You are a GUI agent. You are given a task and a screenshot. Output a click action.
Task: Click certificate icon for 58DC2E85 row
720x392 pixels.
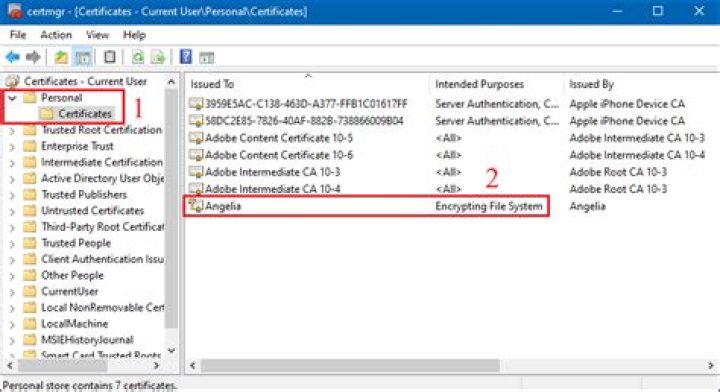coord(196,121)
